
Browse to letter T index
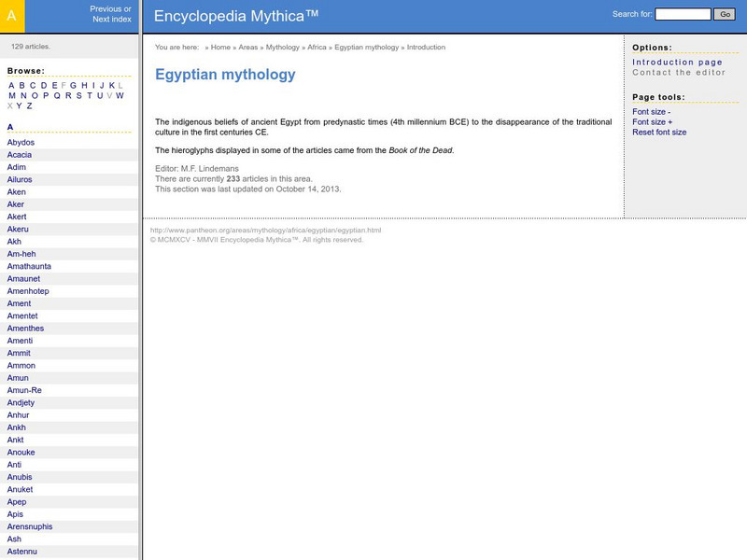[x=89, y=96]
